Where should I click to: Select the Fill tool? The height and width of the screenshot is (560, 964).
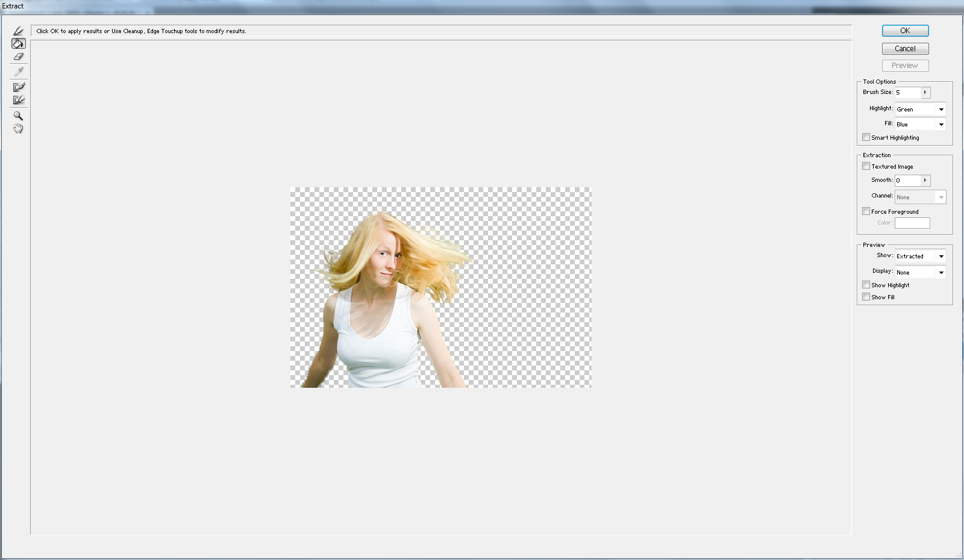(18, 43)
